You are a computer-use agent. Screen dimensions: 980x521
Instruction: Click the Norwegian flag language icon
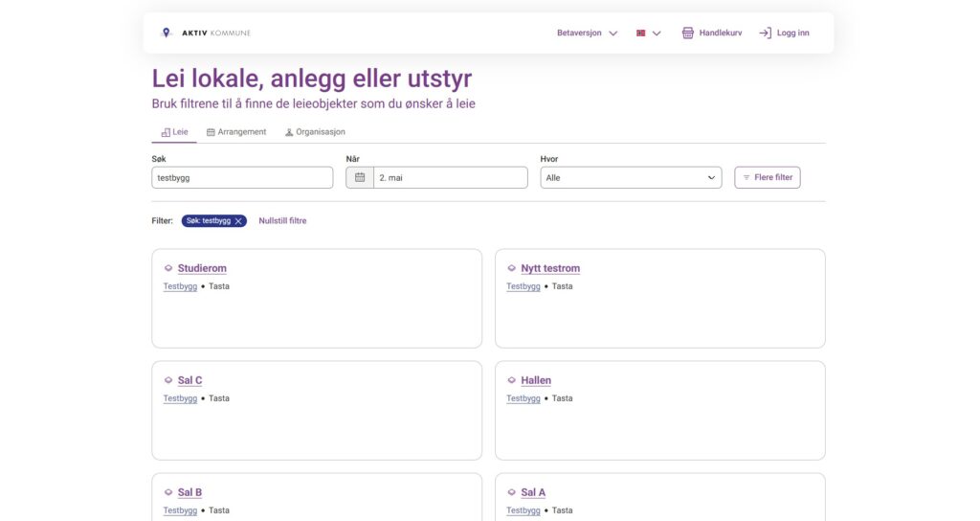(640, 34)
